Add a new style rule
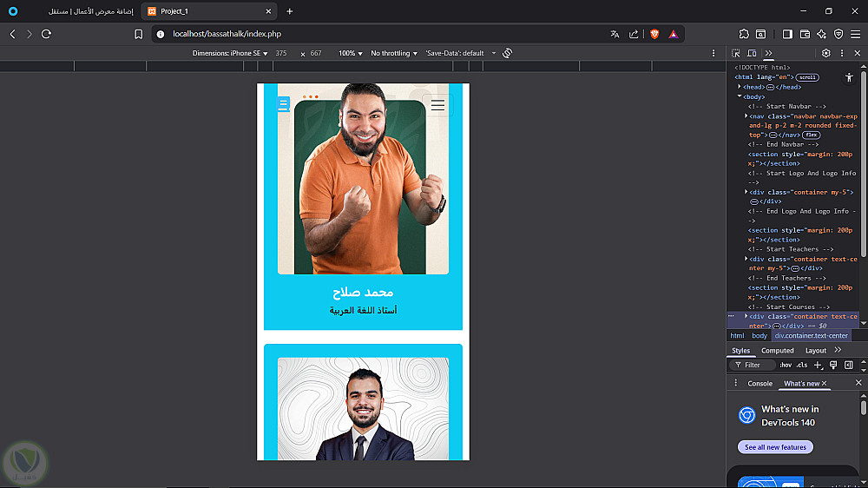Screen dimensions: 868x488 point(819,365)
